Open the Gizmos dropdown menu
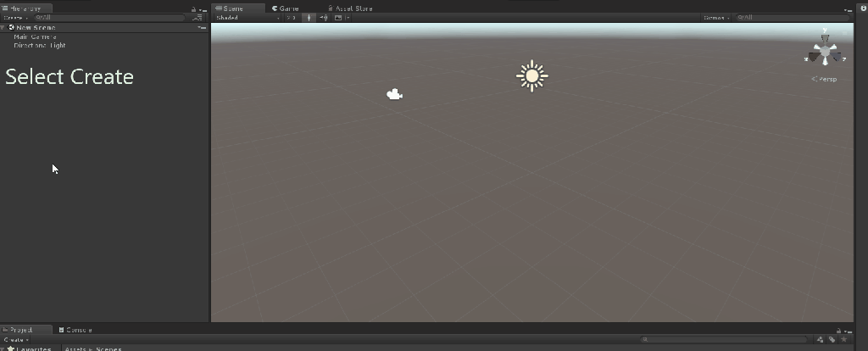Image resolution: width=868 pixels, height=351 pixels. [x=716, y=18]
